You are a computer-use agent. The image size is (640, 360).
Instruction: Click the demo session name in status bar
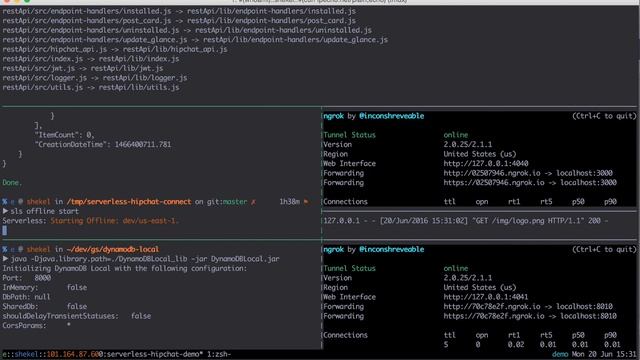click(560, 354)
